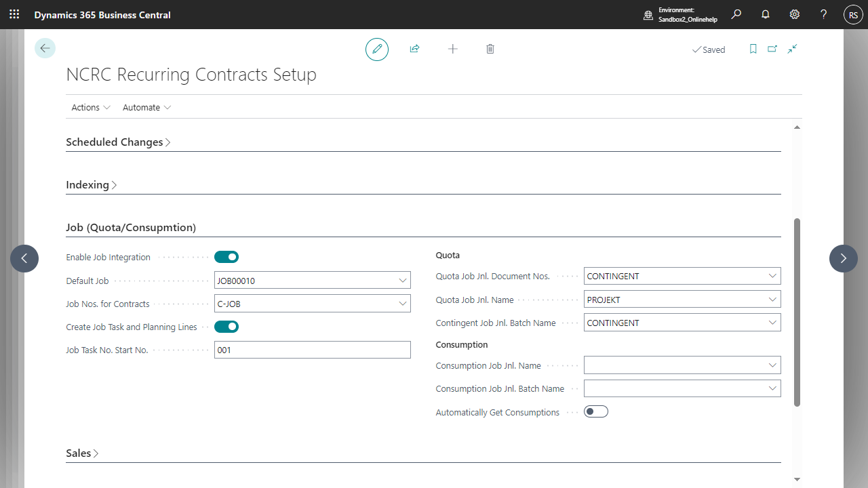The width and height of the screenshot is (868, 488).
Task: Disable the Enable Job Integration toggle
Action: coord(226,257)
